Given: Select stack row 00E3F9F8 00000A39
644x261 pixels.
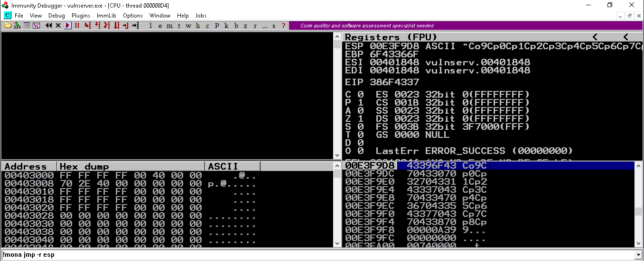Looking at the screenshot, I should [488, 230].
